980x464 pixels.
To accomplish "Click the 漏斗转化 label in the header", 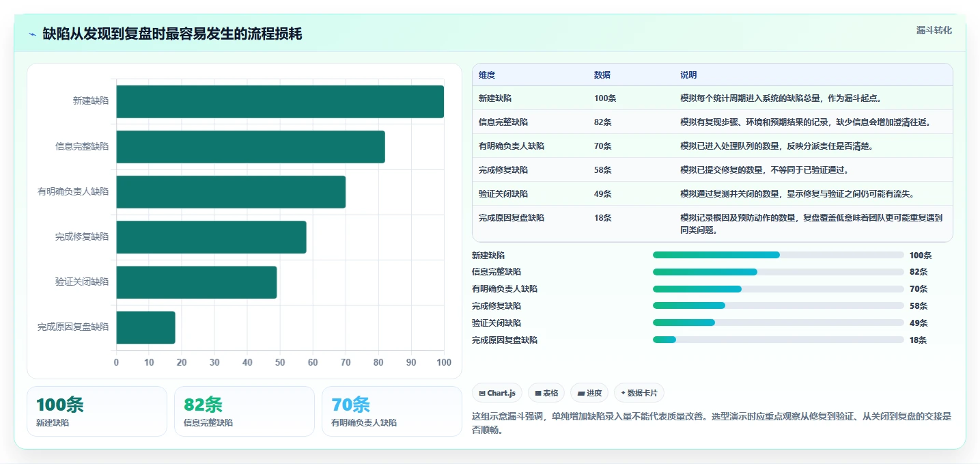I will 934,30.
